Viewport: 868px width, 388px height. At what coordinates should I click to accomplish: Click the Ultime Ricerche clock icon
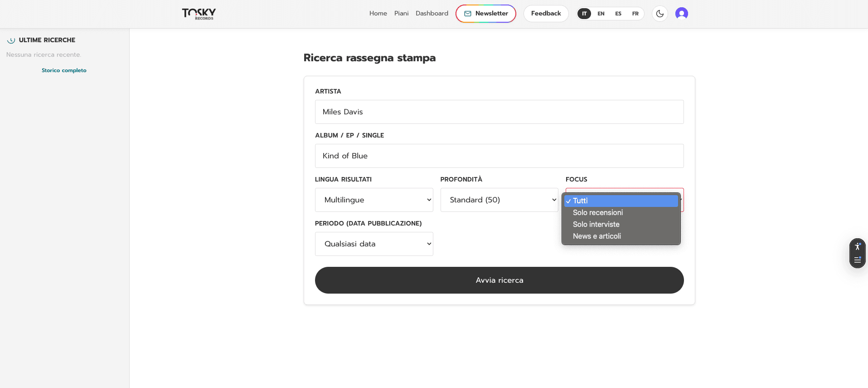[11, 40]
